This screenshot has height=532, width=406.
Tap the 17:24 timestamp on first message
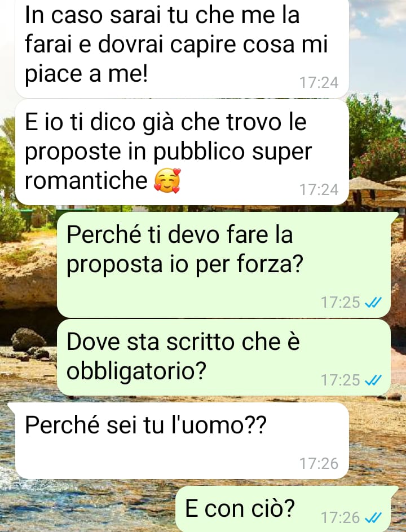coord(319,83)
